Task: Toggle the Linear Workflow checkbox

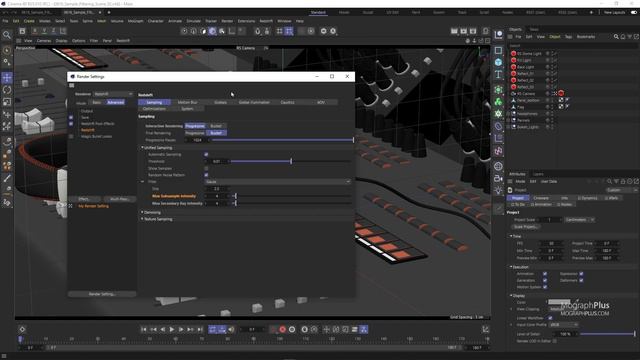Action: [550, 318]
